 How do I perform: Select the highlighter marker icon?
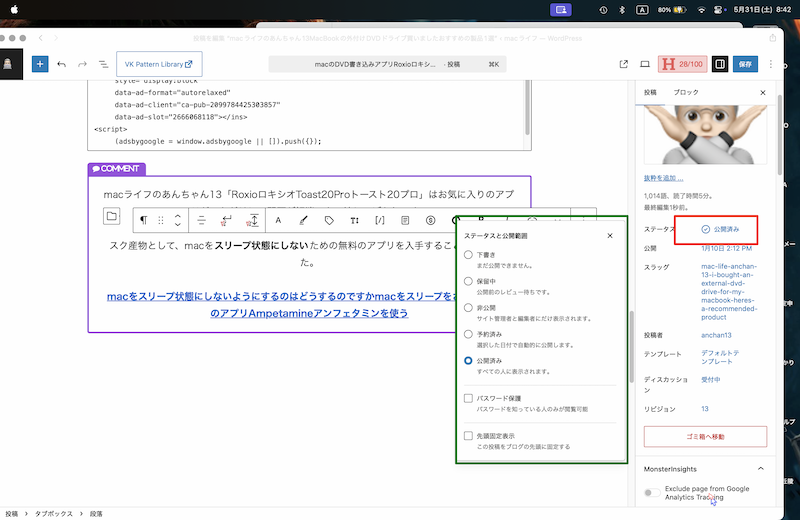tap(303, 220)
